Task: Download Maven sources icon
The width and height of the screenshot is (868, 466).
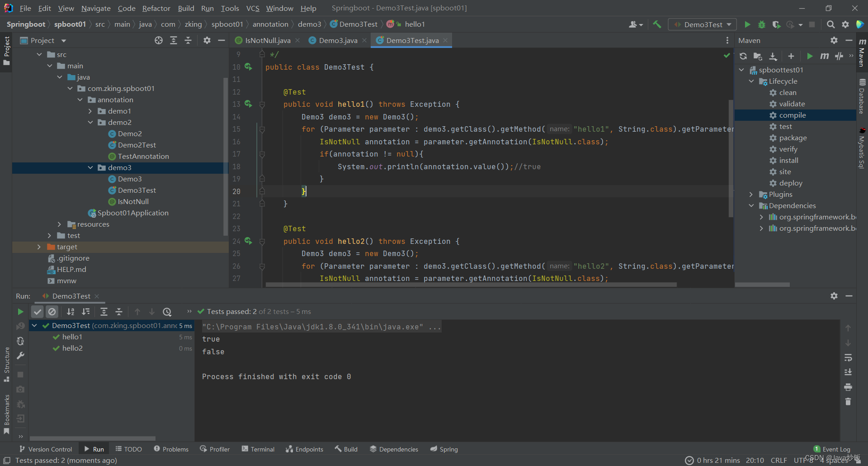Action: [x=773, y=56]
